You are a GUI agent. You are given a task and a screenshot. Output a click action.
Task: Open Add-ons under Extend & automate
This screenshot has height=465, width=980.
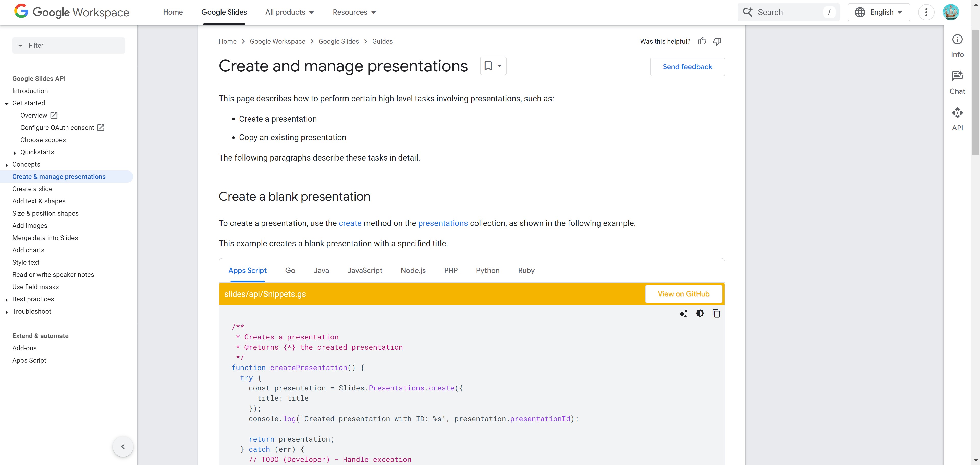[24, 348]
